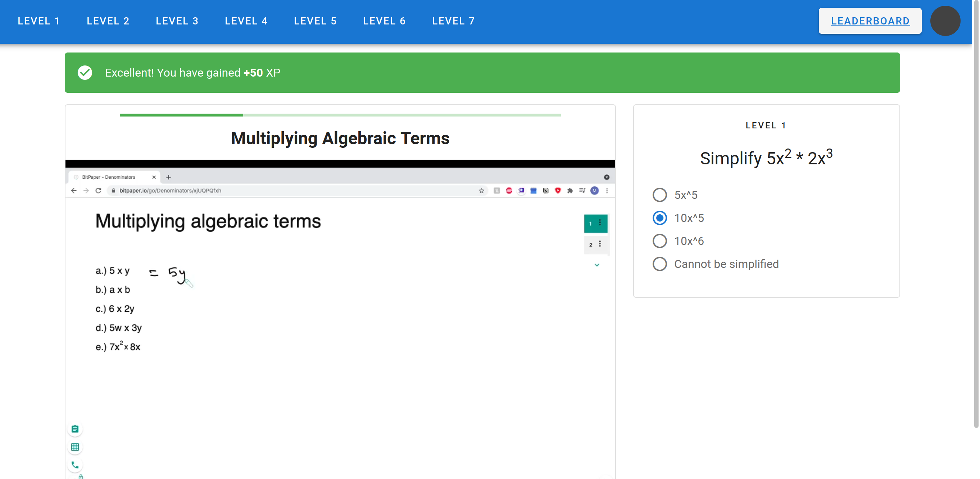Expand the teal chevron below page list
The image size is (980, 479).
[x=596, y=265]
